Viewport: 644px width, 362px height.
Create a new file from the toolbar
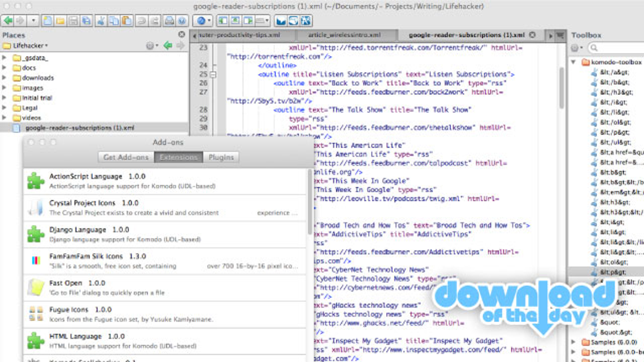[x=47, y=21]
